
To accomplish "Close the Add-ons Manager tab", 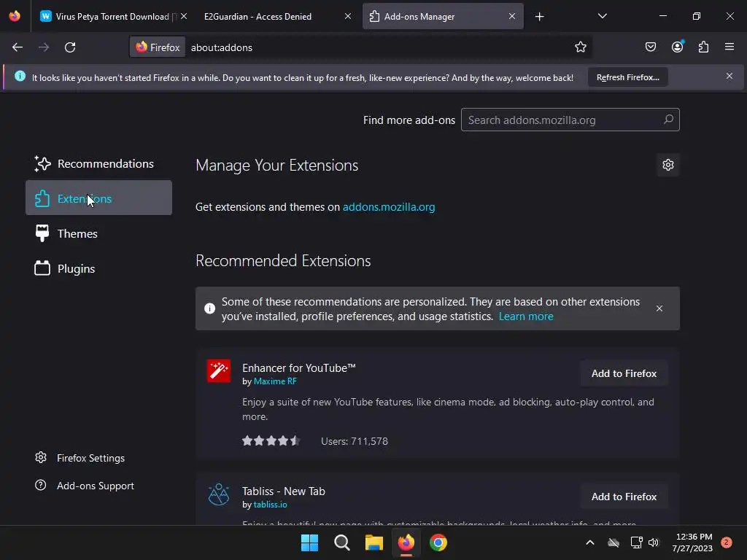I will tap(511, 16).
